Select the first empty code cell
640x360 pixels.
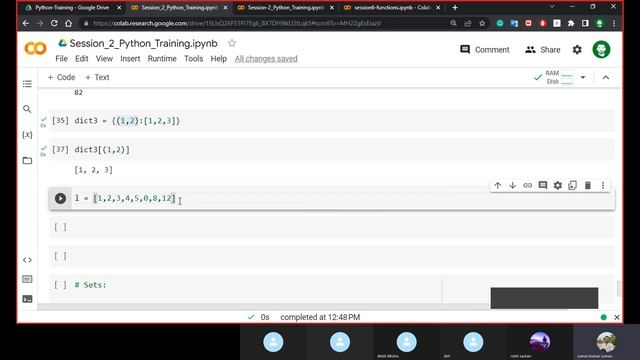coord(331,227)
